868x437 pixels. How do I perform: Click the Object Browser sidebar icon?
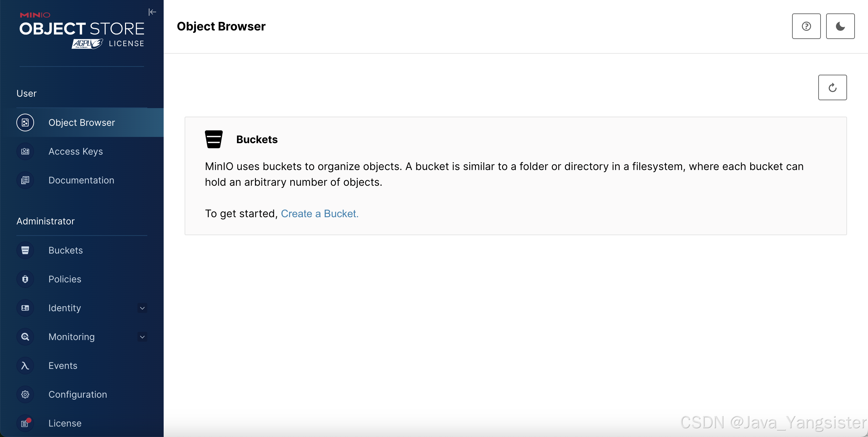point(25,123)
